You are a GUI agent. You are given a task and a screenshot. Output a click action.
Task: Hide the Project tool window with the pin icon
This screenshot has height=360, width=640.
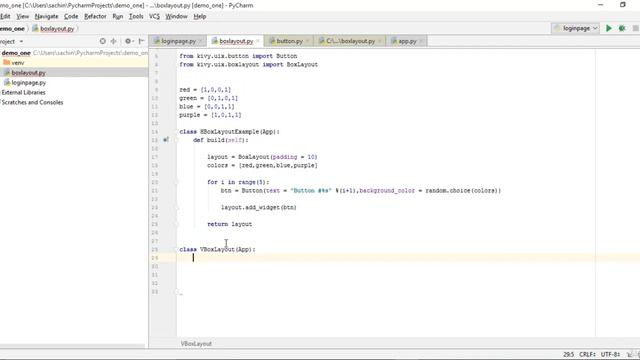click(141, 41)
